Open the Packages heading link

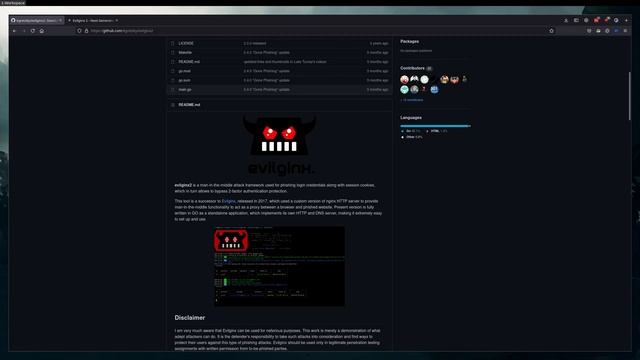409,41
